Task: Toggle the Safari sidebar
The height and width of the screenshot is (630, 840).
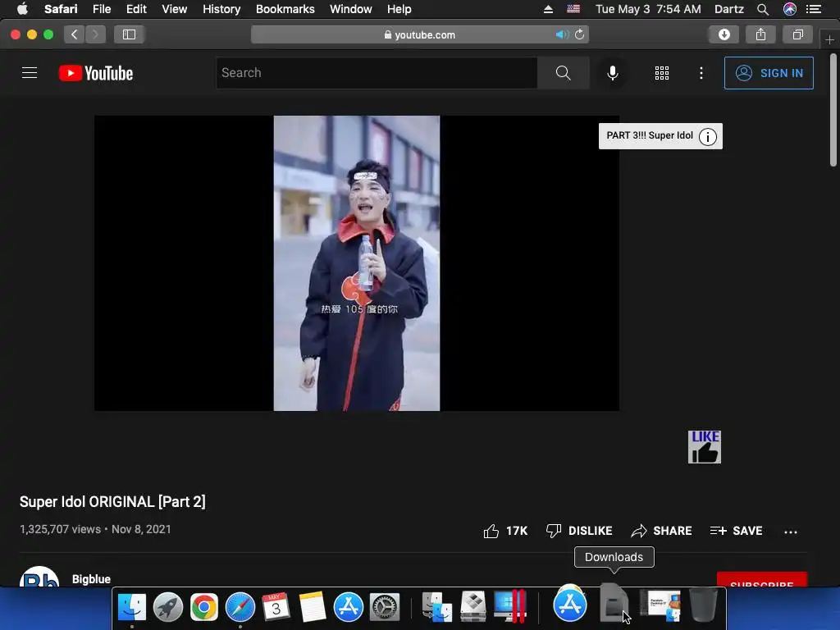Action: click(x=129, y=34)
